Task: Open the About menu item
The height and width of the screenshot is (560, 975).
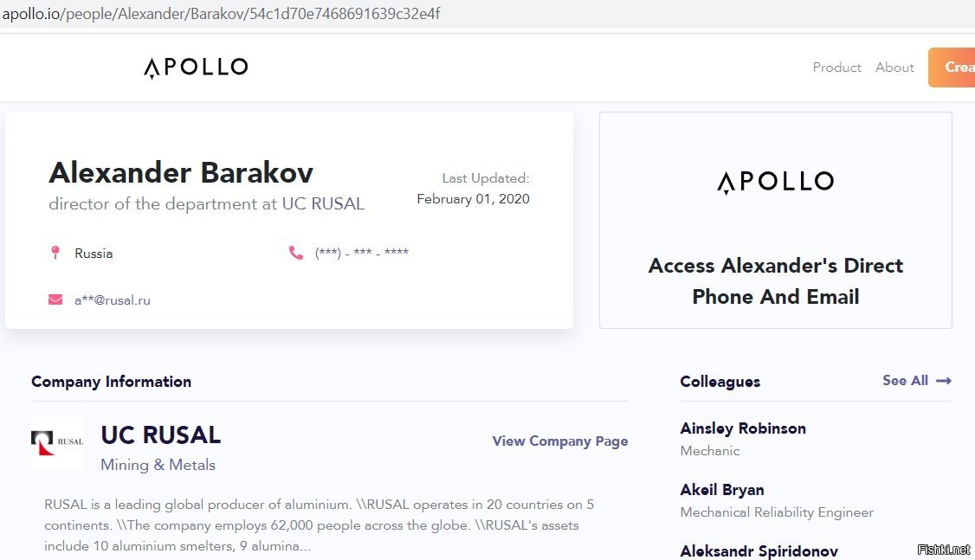Action: click(894, 68)
